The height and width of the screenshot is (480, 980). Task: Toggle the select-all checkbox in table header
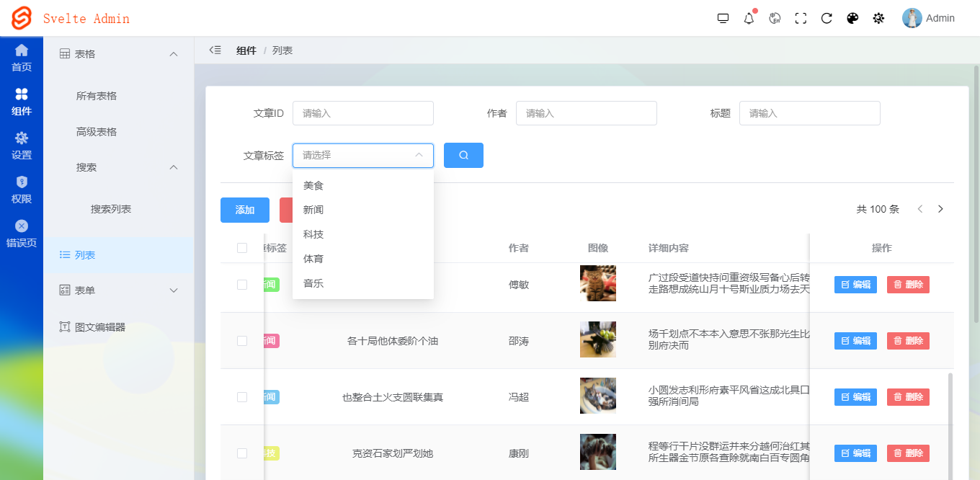pyautogui.click(x=243, y=247)
